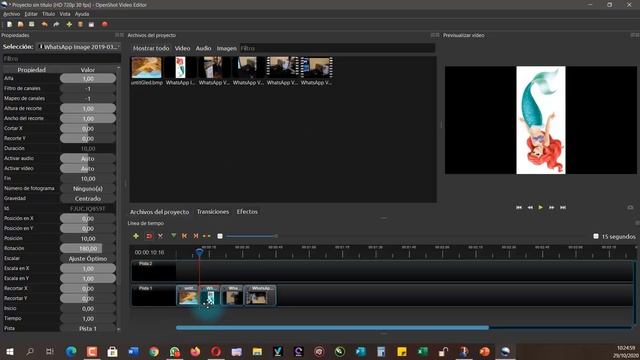
Task: Open the Número de fotograma Ninguno(a) value
Action: [88, 189]
